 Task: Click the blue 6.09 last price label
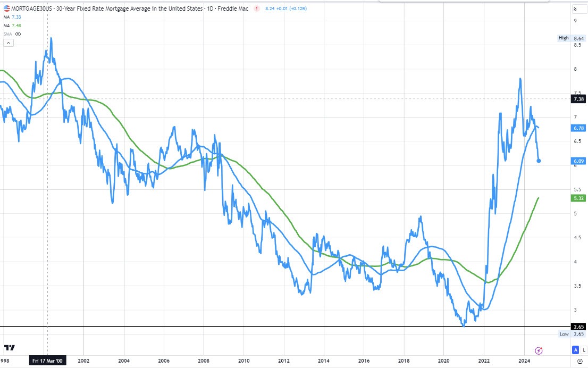click(578, 161)
